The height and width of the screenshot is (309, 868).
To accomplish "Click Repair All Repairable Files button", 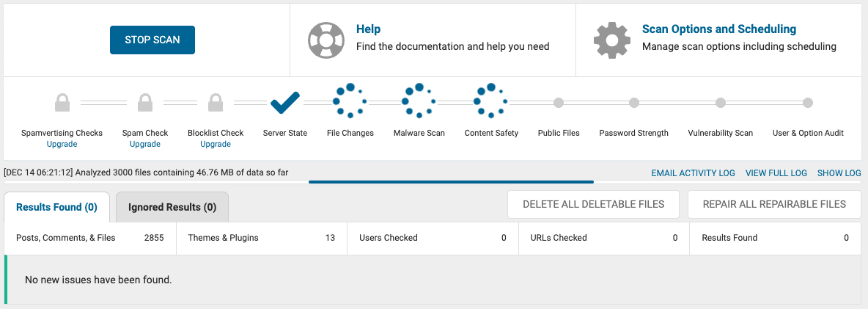I will pos(774,204).
